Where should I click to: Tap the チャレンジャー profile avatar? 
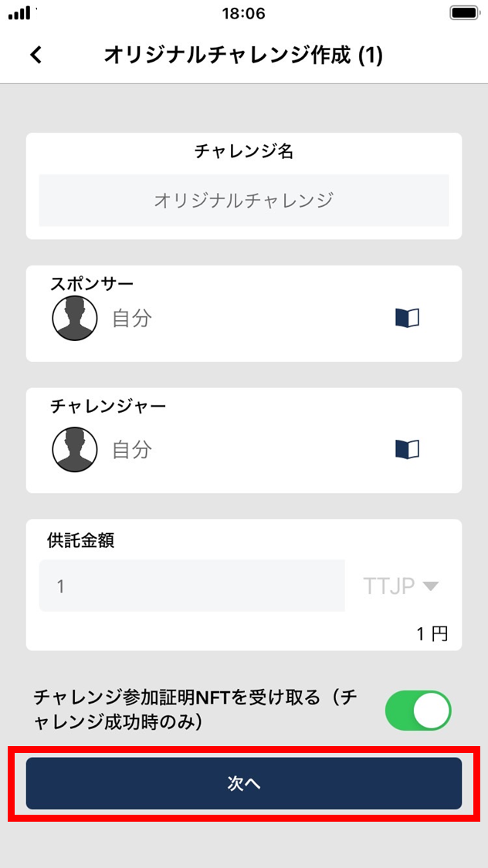[x=75, y=449]
